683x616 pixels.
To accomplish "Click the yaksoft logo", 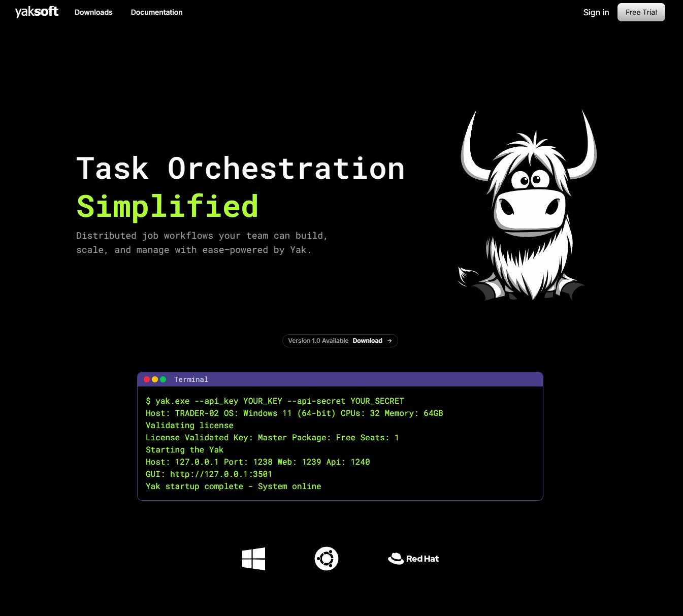I will (36, 12).
